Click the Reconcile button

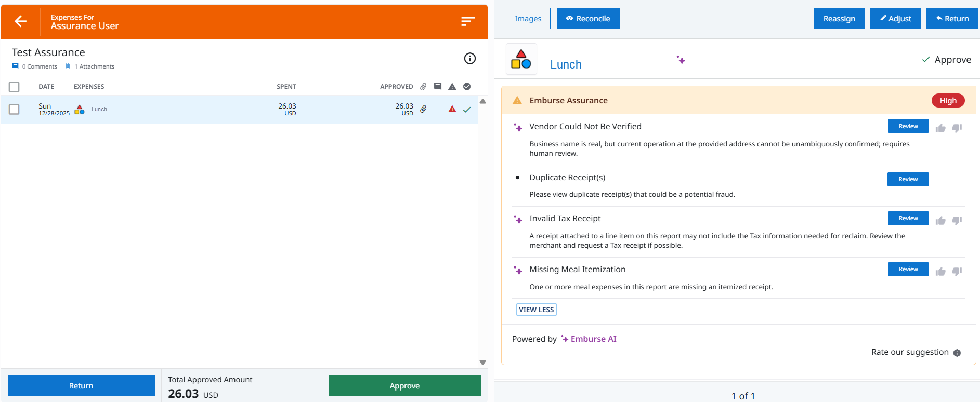(588, 19)
